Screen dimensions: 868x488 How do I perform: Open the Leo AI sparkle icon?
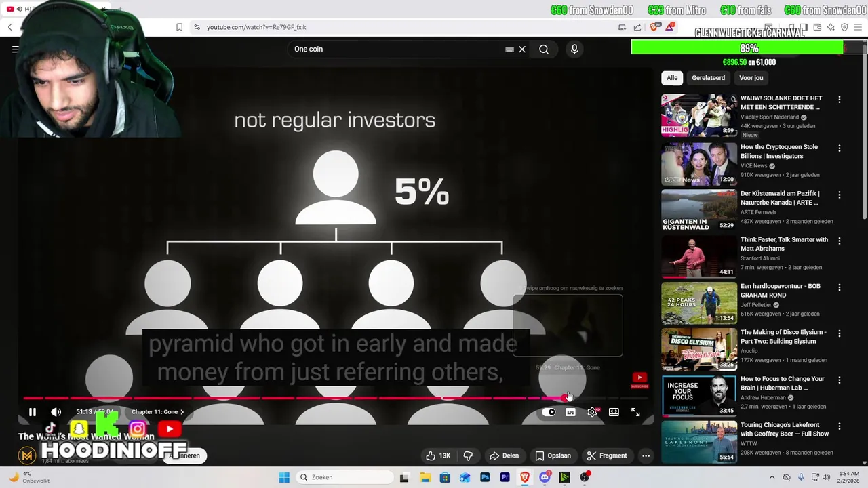point(831,27)
